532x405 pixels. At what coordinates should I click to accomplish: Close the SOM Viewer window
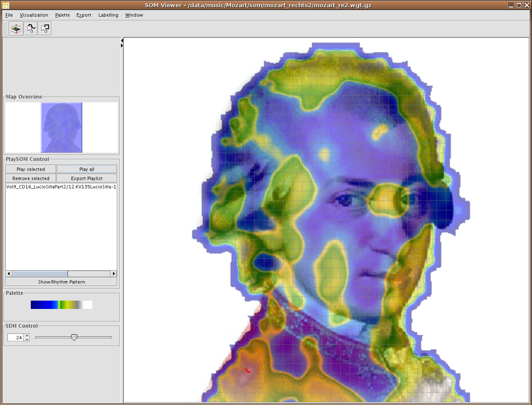pyautogui.click(x=526, y=5)
